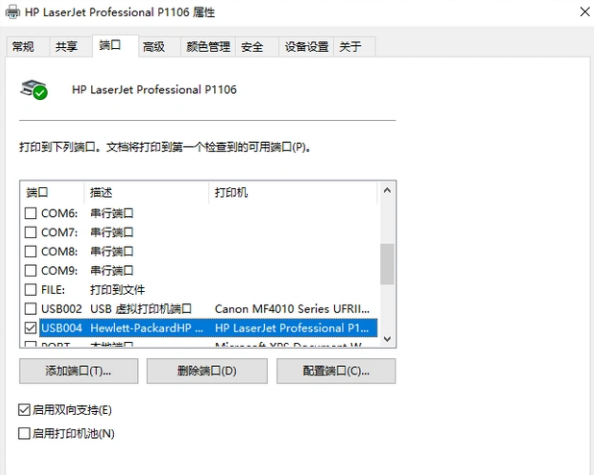The image size is (594, 475).
Task: Select the COM6: port name text
Action: pyautogui.click(x=59, y=213)
